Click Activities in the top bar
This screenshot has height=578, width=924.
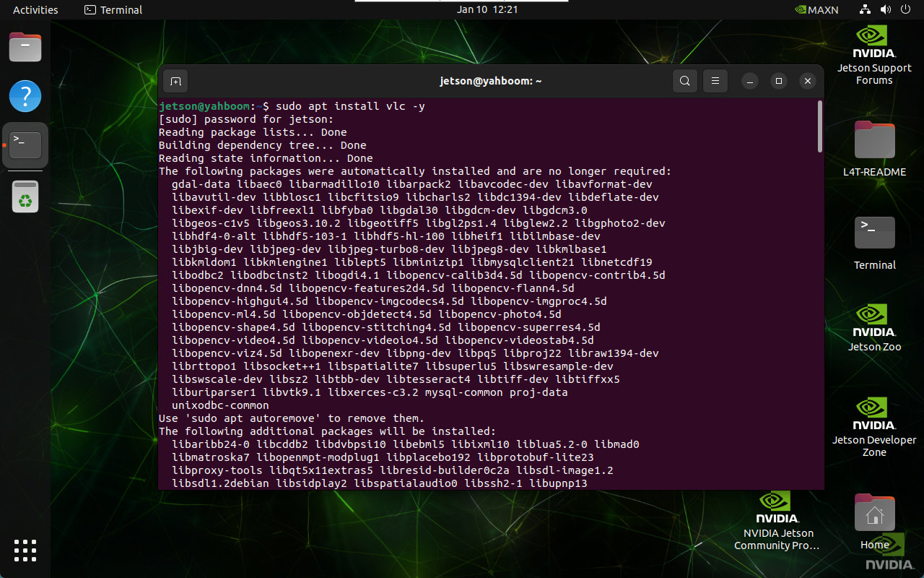point(35,10)
